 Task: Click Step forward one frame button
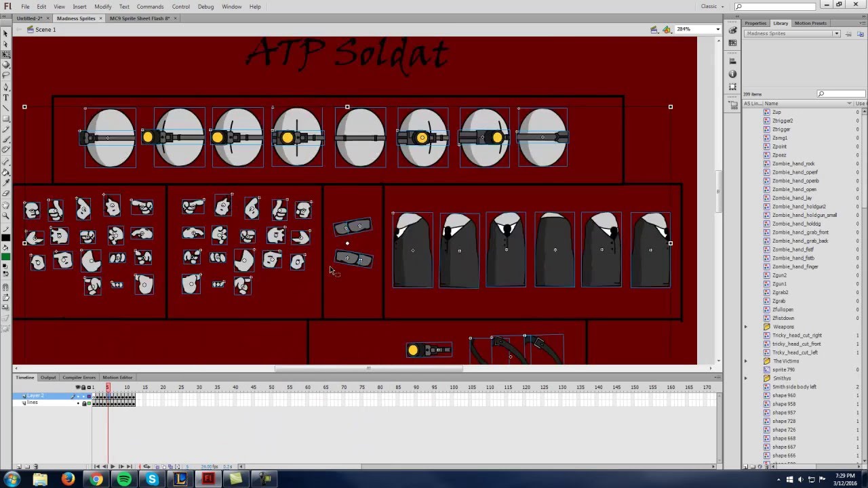click(x=121, y=466)
